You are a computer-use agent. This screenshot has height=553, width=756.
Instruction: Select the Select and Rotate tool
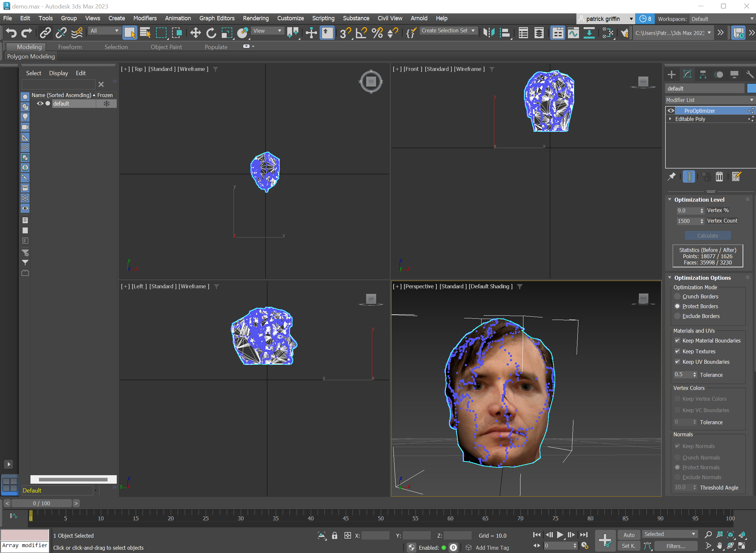point(211,32)
